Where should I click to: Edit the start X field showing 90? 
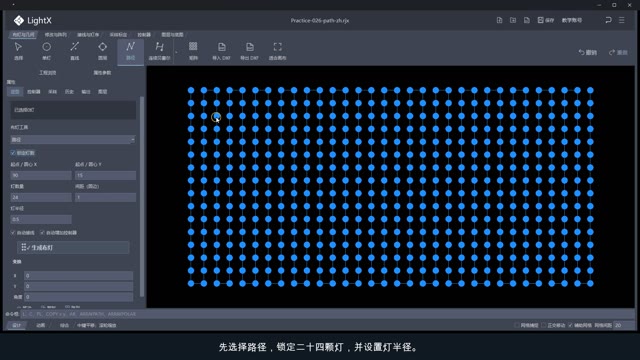[x=41, y=176]
